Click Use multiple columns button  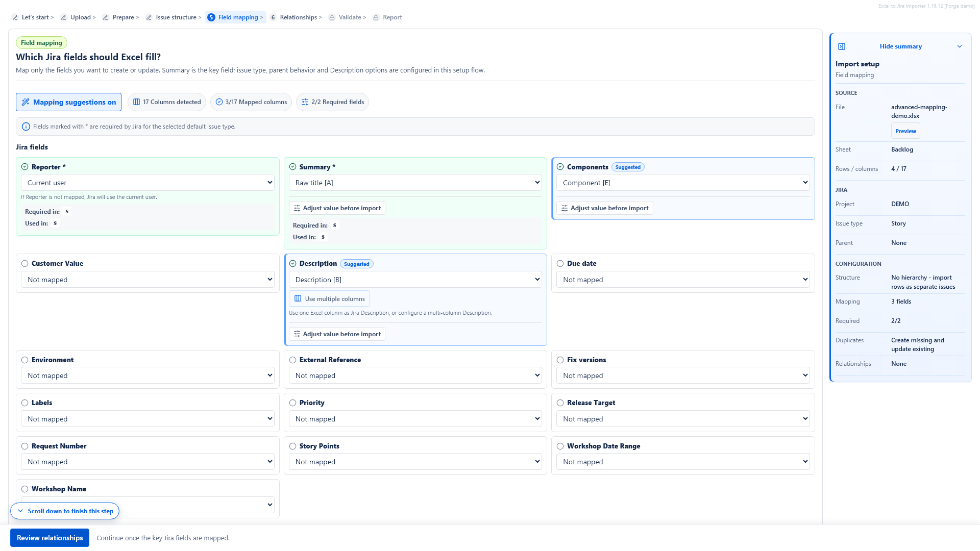[329, 298]
